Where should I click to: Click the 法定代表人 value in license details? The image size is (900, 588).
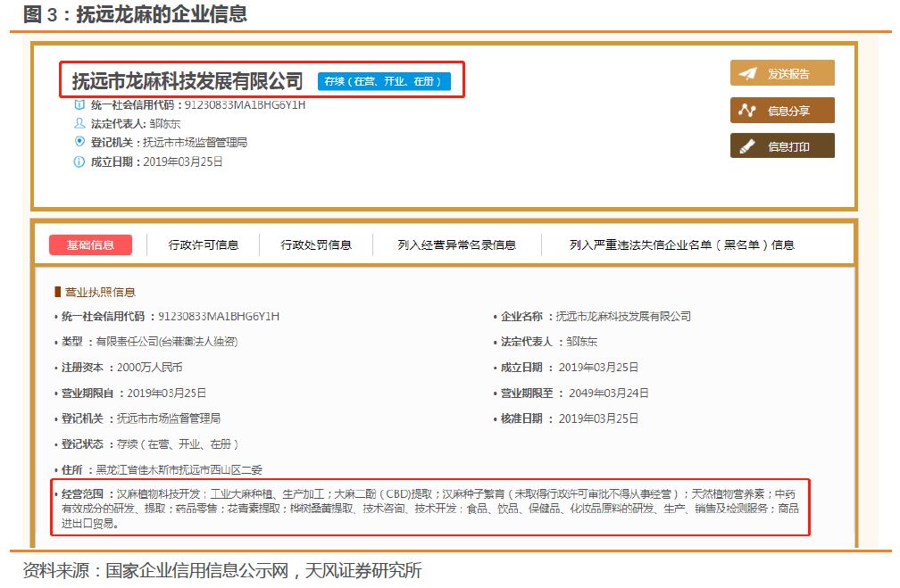click(x=582, y=342)
